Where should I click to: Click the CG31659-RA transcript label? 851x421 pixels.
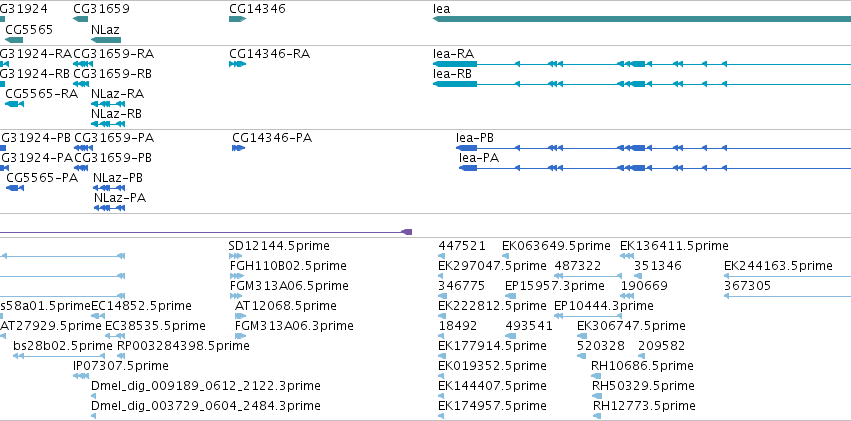[113, 54]
